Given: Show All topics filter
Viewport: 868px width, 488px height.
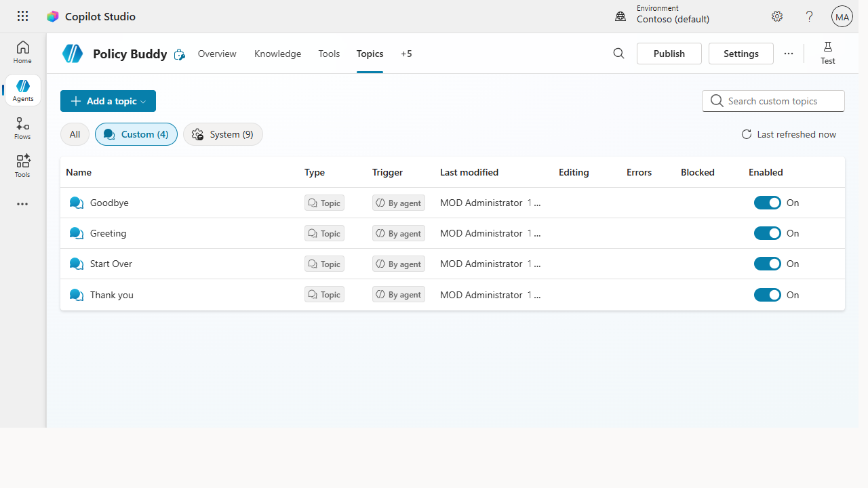Looking at the screenshot, I should (75, 134).
